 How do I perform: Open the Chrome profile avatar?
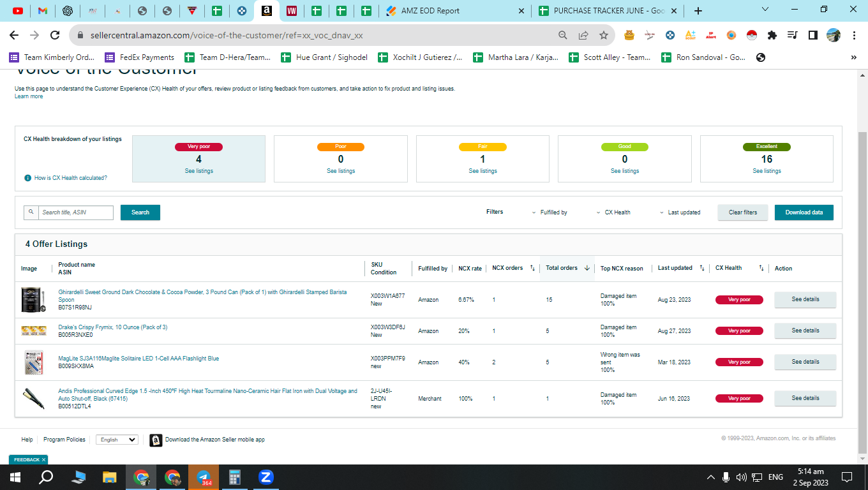coord(834,35)
